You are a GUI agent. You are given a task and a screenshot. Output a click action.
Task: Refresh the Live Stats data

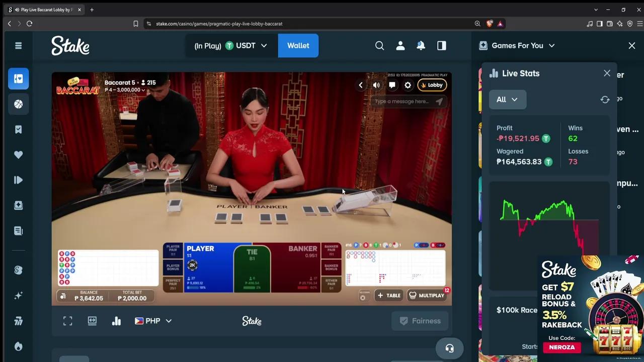click(605, 100)
